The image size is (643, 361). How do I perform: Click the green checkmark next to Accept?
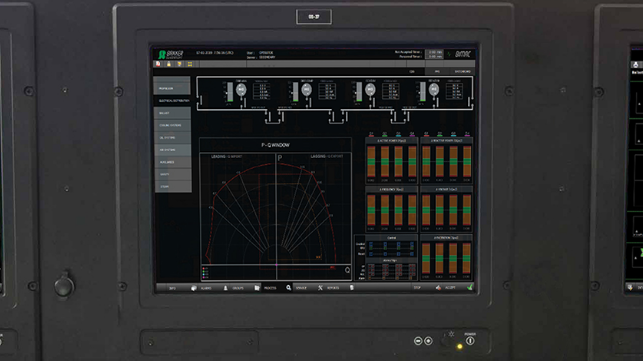click(x=470, y=287)
